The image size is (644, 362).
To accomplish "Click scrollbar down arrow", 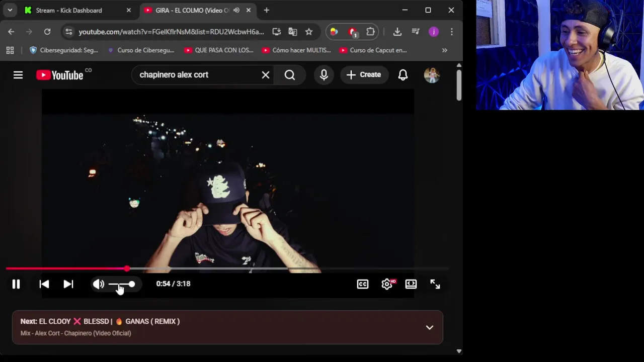I will (459, 351).
